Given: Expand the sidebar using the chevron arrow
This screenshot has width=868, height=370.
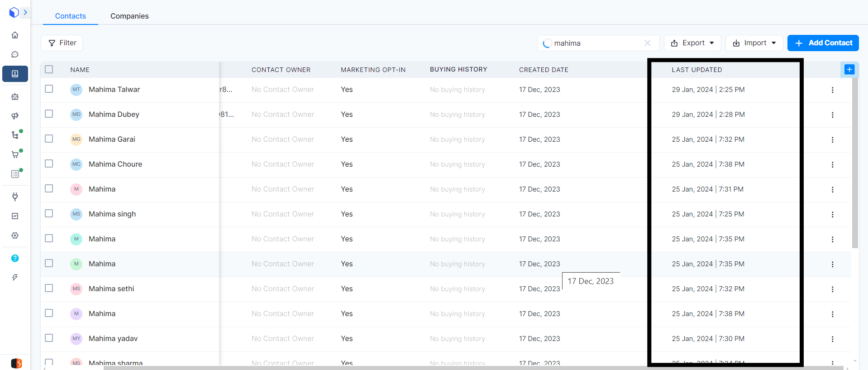Looking at the screenshot, I should click(25, 12).
